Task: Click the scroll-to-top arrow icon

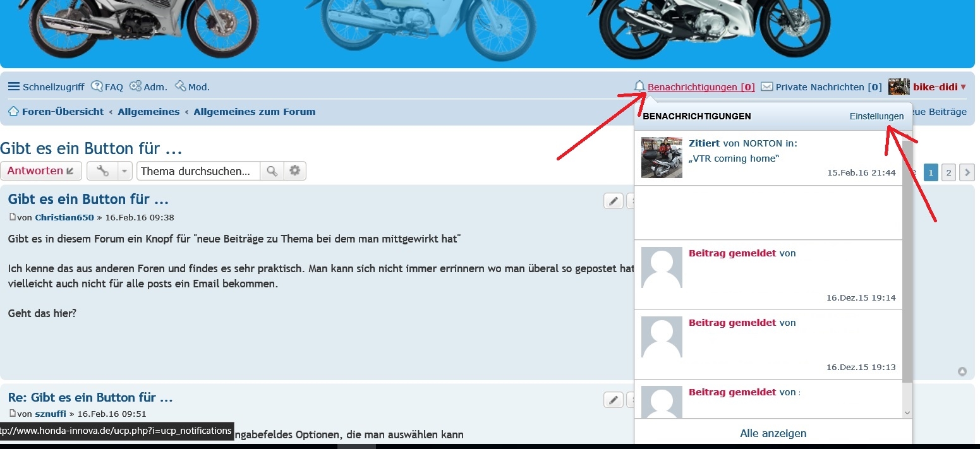Action: click(x=962, y=371)
